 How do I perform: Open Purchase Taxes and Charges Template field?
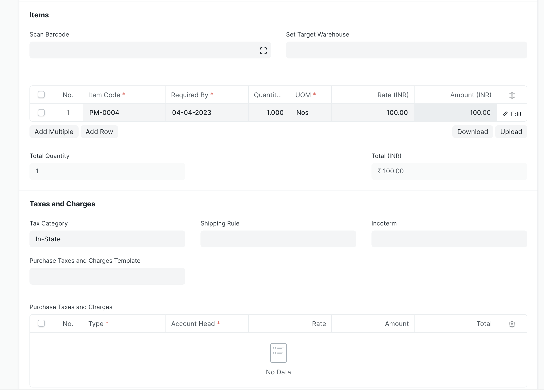click(107, 276)
